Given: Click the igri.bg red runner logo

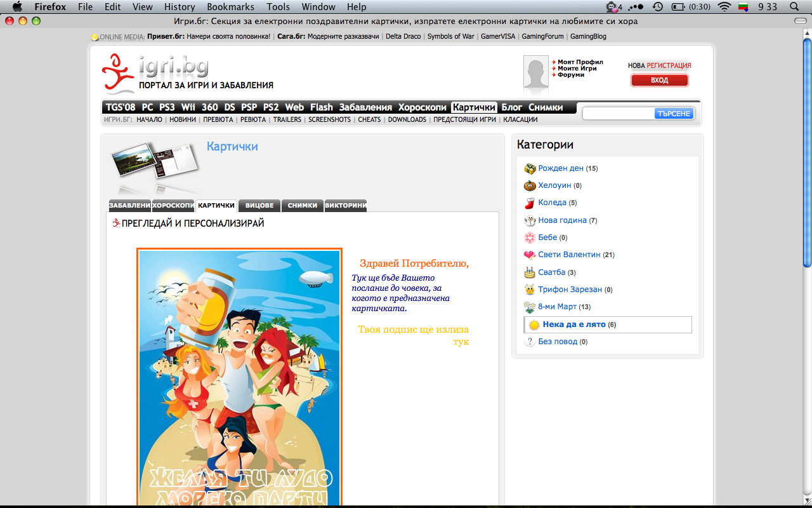Looking at the screenshot, I should [x=118, y=73].
